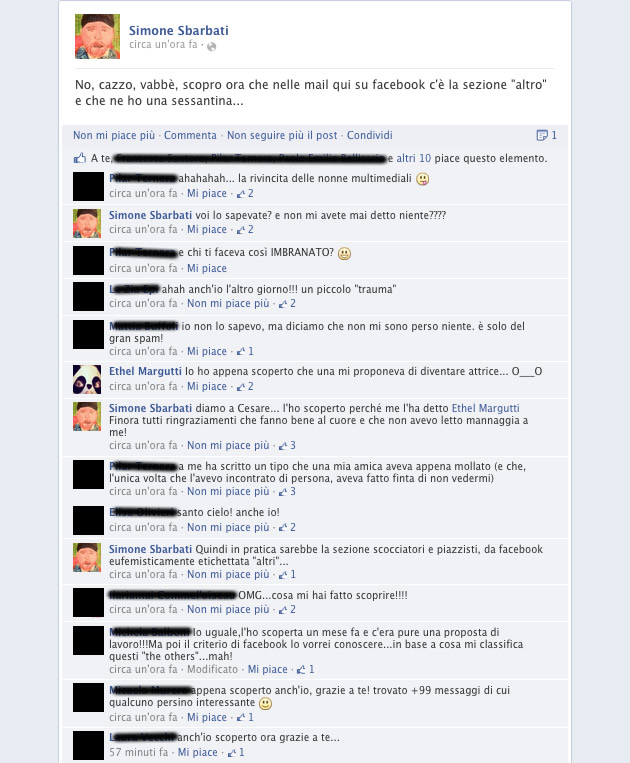
Task: Click 'Condividi' to share the post
Action: 370,135
